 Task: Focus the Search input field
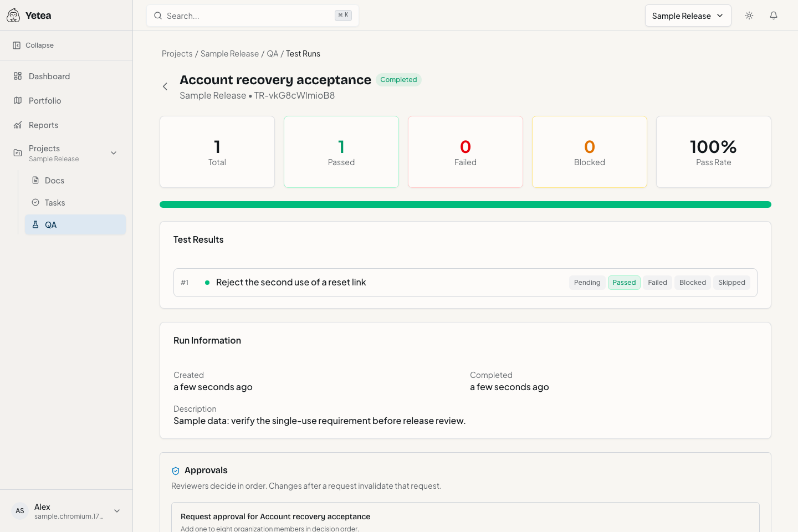point(253,16)
